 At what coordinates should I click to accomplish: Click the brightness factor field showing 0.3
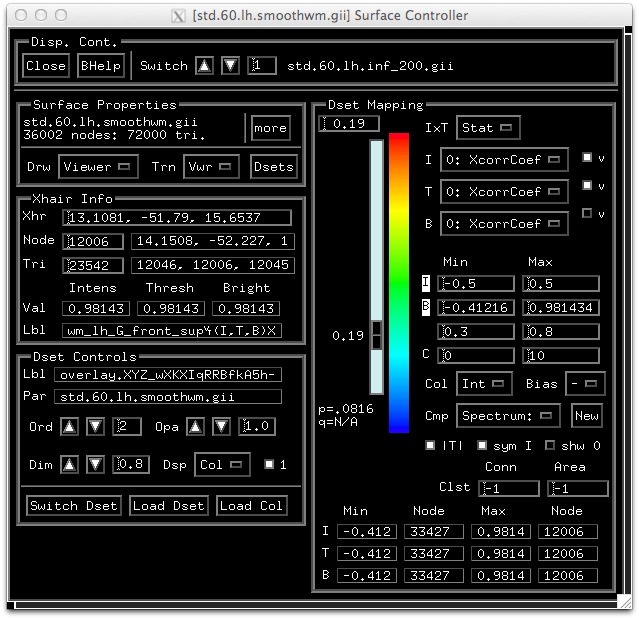pos(476,331)
